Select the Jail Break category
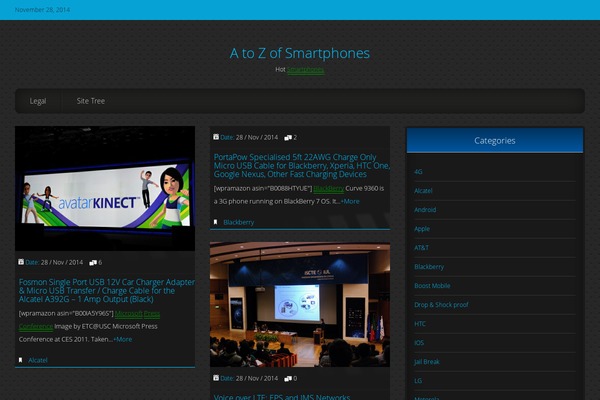Image resolution: width=600 pixels, height=400 pixels. click(427, 362)
